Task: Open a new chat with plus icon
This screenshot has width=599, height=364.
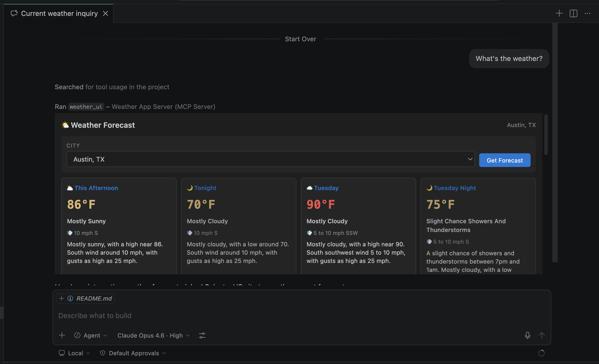Action: pyautogui.click(x=559, y=13)
